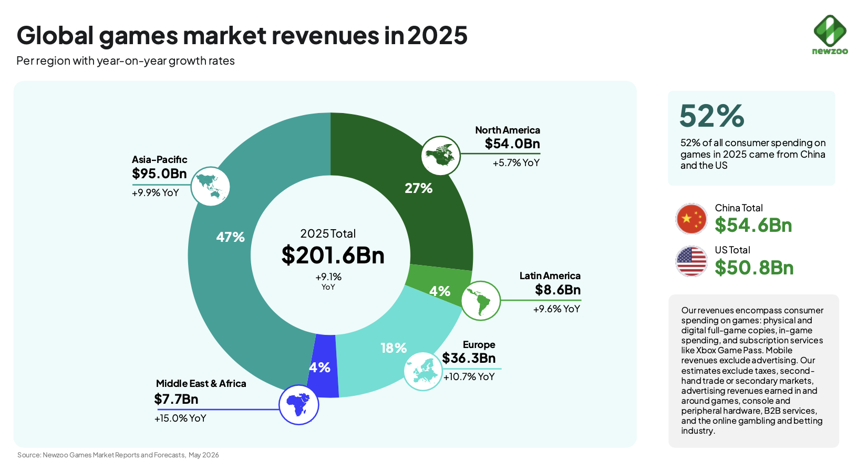Click the 'US Total' label
Screen dimensions: 868x470
pos(732,250)
